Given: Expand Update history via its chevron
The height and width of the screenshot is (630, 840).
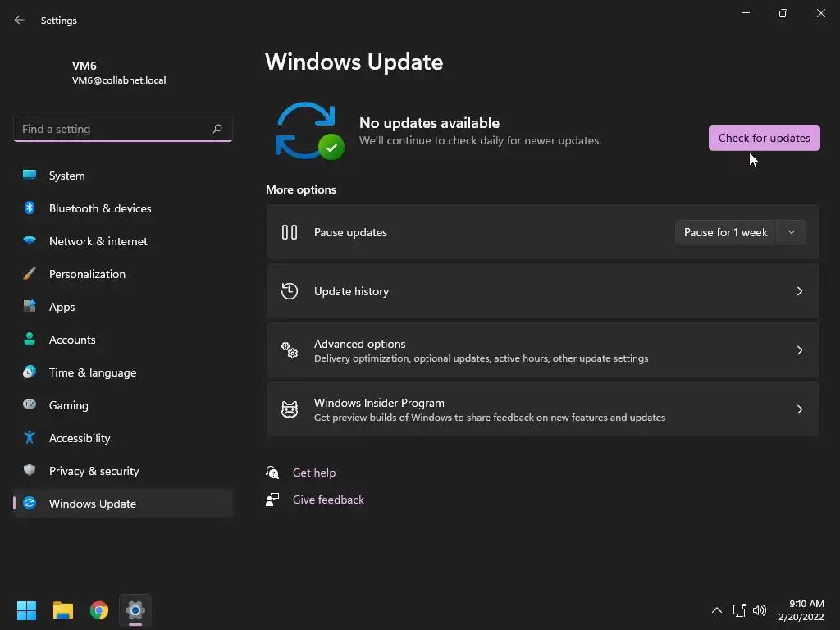Looking at the screenshot, I should tap(799, 291).
